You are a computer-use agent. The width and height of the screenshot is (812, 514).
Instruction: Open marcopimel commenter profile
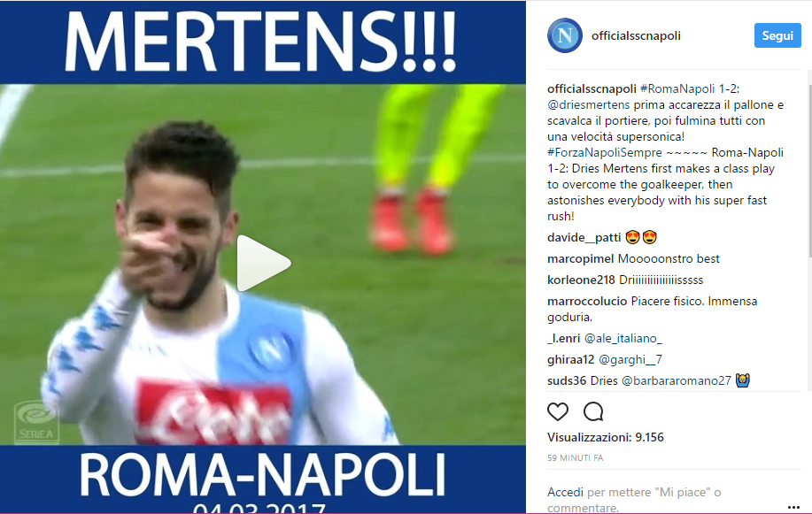pos(581,259)
